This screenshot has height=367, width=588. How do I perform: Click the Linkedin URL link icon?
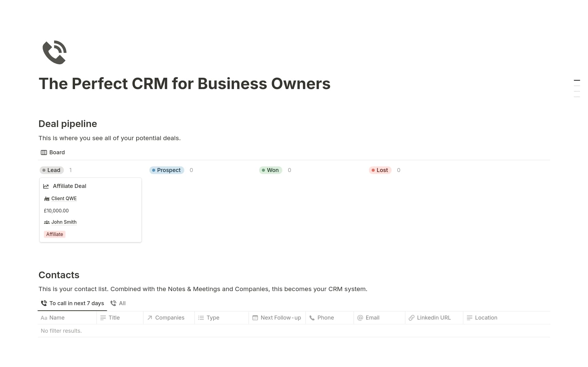pyautogui.click(x=412, y=318)
